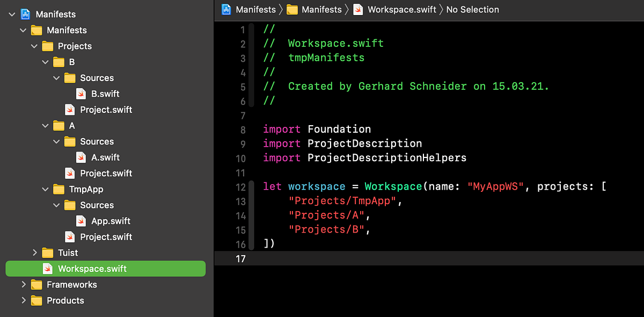Viewport: 644px width, 317px height.
Task: Click the Swift icon next to App.swift
Action: point(80,221)
